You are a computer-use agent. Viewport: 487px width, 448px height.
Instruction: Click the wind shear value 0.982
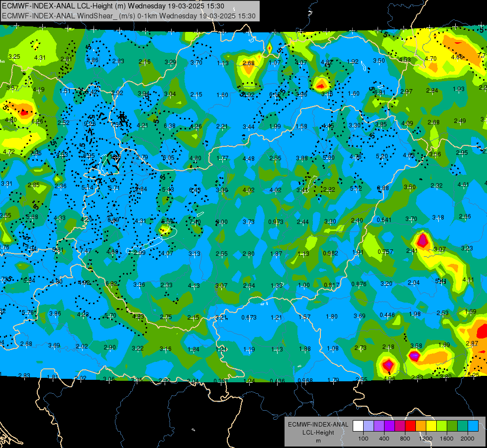coord(330,253)
